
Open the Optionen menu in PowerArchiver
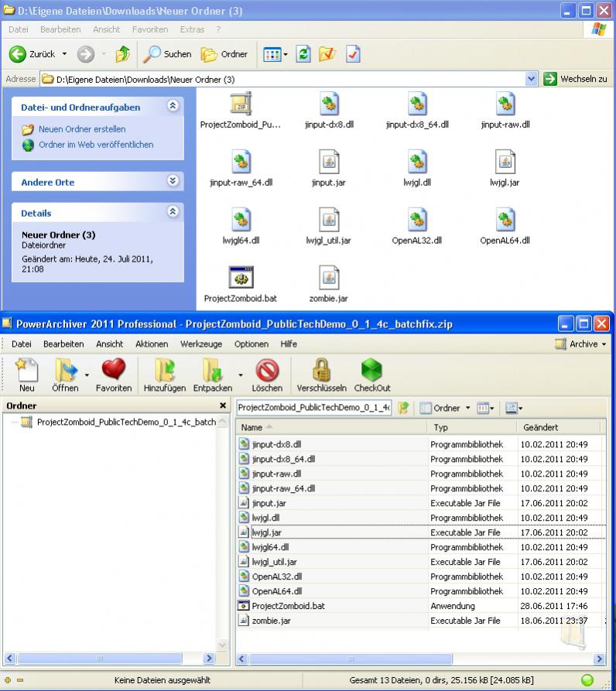tap(252, 344)
